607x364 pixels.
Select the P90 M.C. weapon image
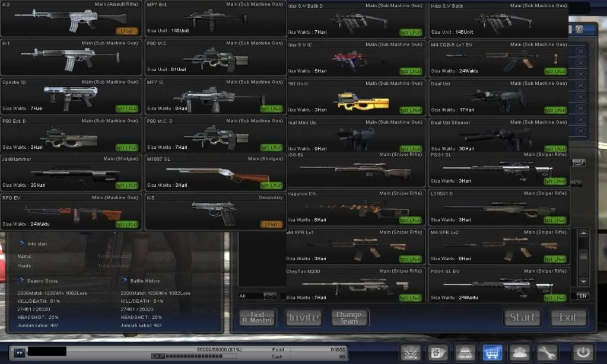click(x=215, y=60)
